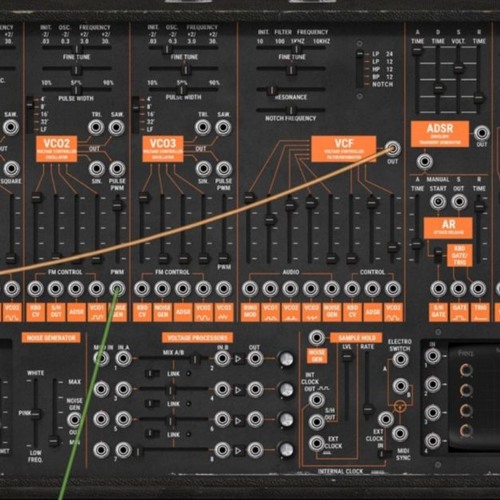Click the Electro Switch A jack

[400, 359]
